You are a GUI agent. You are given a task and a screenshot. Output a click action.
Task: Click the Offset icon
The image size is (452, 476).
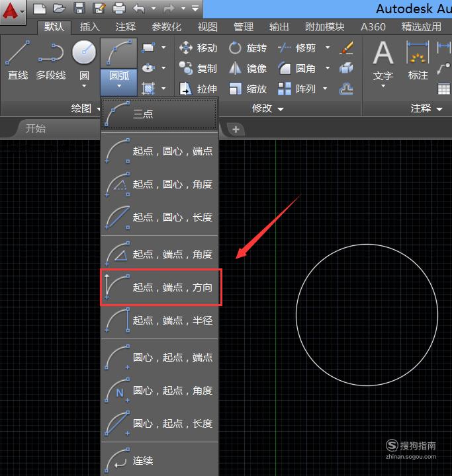tap(346, 89)
